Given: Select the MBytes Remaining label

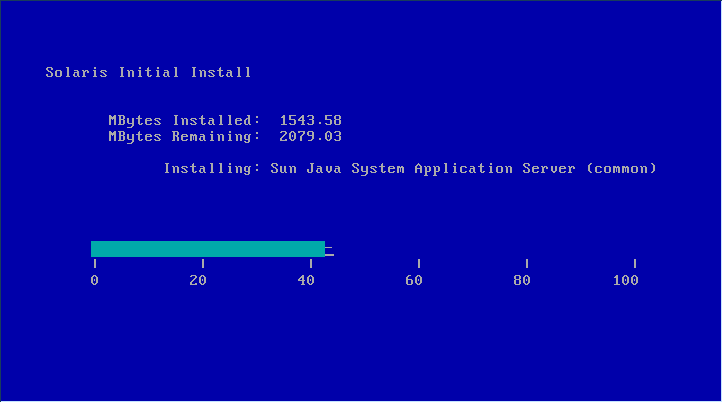Looking at the screenshot, I should (185, 136).
